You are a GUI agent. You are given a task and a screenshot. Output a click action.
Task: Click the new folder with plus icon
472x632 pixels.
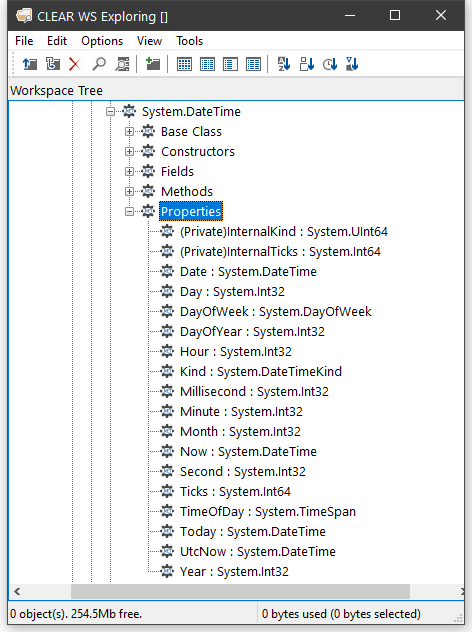click(153, 64)
